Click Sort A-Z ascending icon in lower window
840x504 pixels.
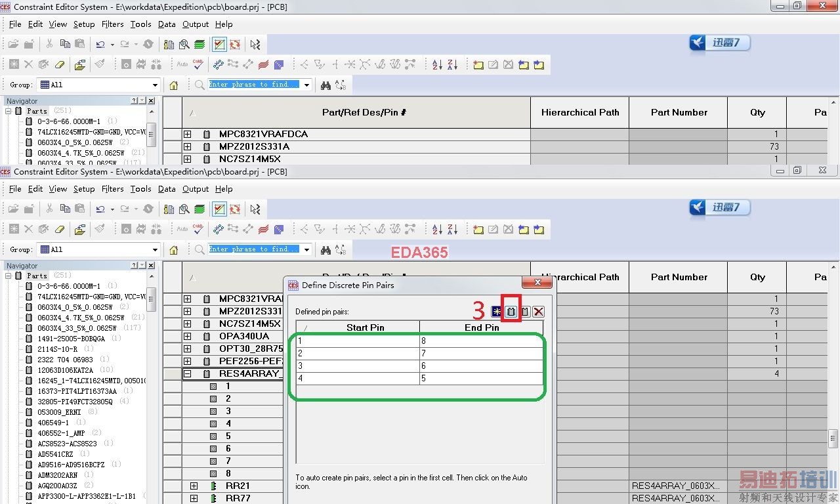point(438,229)
